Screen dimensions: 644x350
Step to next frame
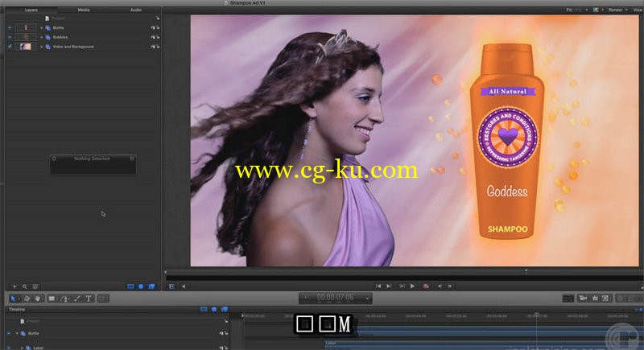pyautogui.click(x=450, y=286)
